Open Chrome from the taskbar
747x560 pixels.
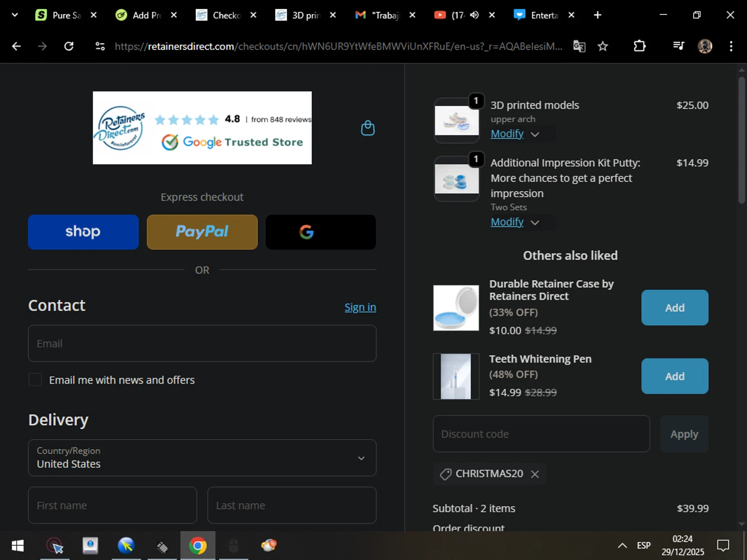(x=198, y=546)
